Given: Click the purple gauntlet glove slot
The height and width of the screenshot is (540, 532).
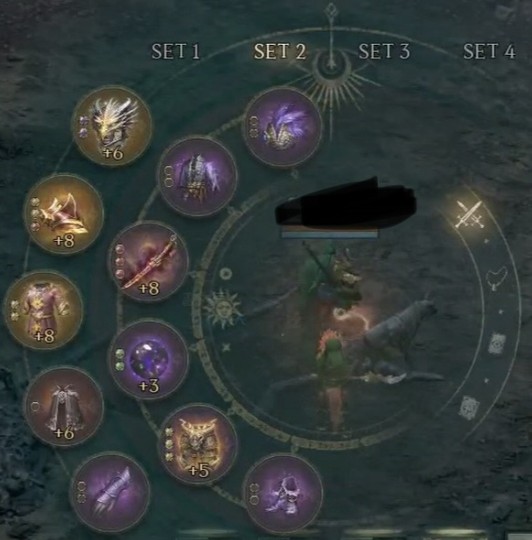Looking at the screenshot, I should [x=111, y=493].
